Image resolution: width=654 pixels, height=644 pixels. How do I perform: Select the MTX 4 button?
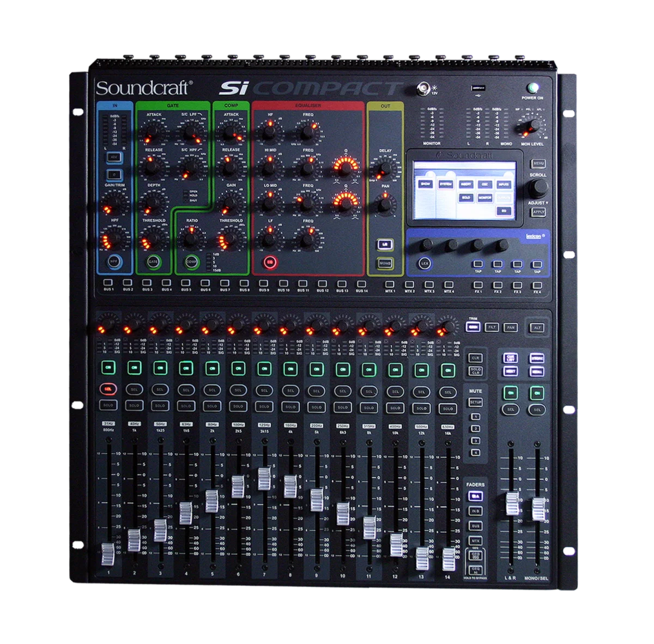coord(449,284)
